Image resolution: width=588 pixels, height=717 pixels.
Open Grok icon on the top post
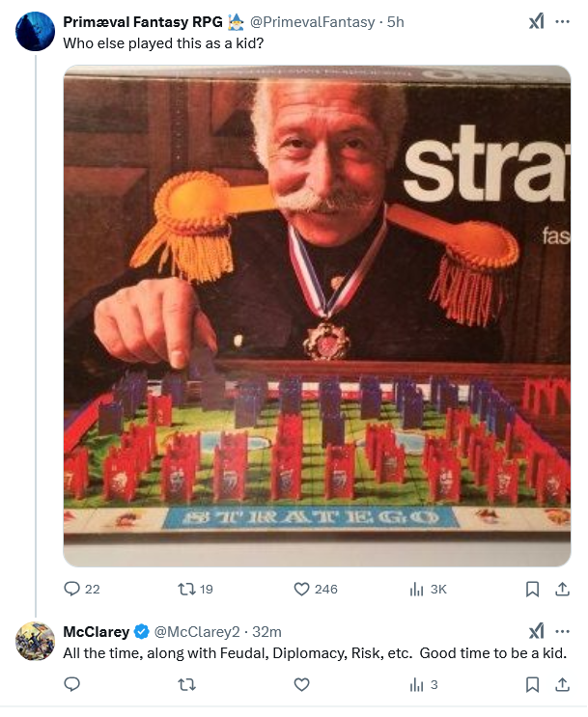click(x=536, y=22)
